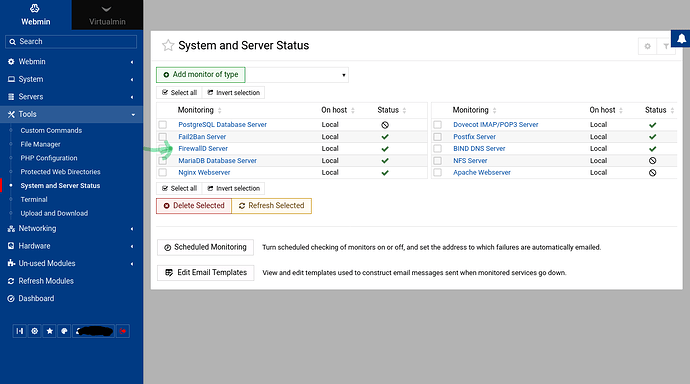Open Postfix Server monitor link
Screen dimensions: 690x384
pyautogui.click(x=474, y=137)
